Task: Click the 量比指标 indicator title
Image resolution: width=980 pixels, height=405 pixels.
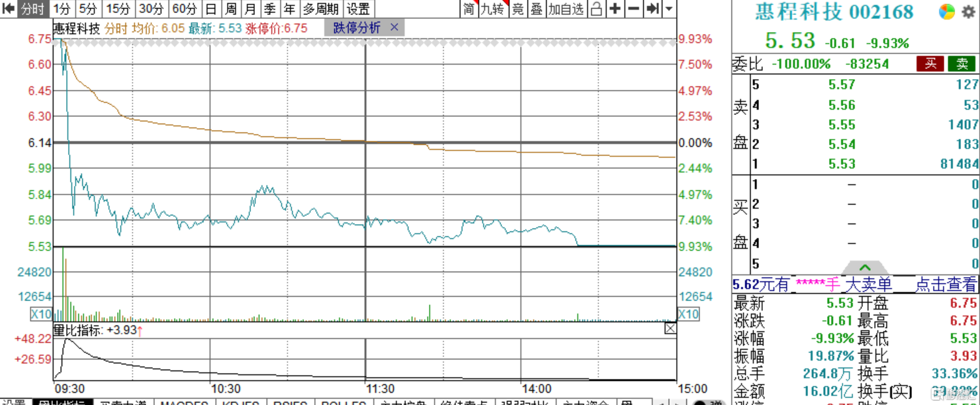Action: click(x=78, y=331)
